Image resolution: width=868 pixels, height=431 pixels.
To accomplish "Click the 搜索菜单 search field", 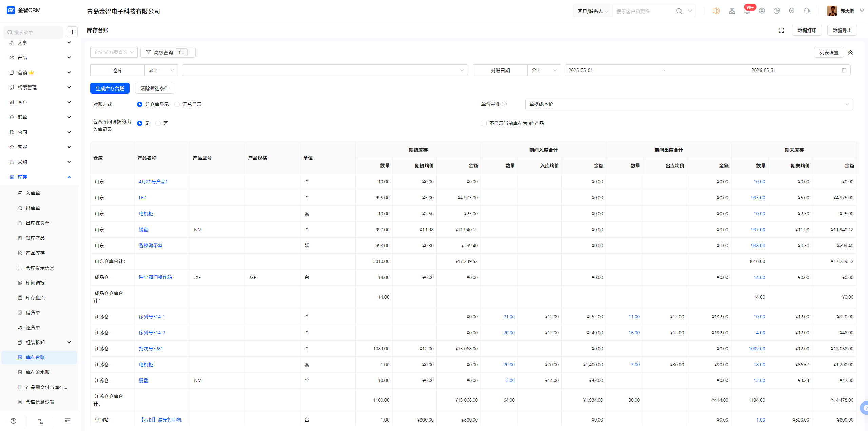I will pyautogui.click(x=33, y=32).
